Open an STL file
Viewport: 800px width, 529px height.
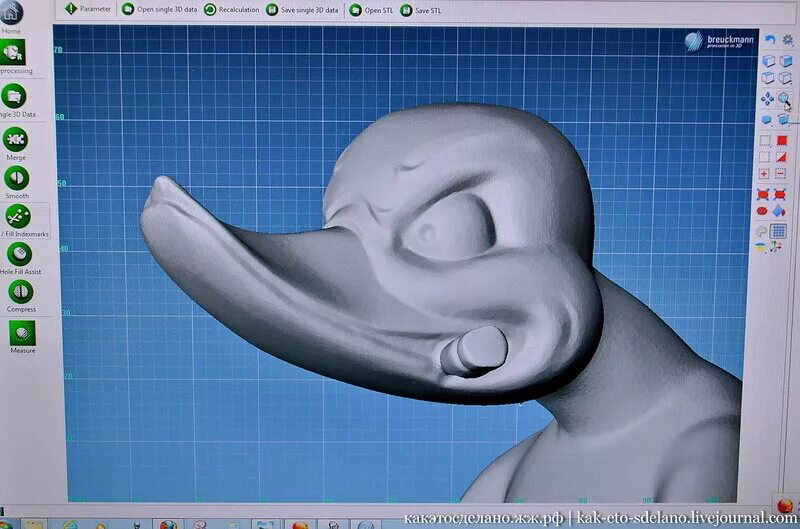(371, 10)
